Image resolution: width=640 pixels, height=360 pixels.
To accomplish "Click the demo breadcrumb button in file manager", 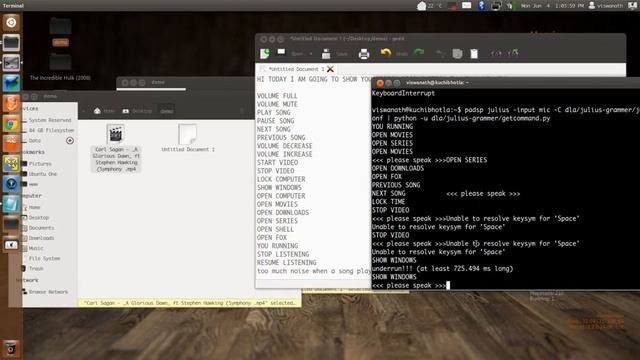I will click(x=167, y=111).
